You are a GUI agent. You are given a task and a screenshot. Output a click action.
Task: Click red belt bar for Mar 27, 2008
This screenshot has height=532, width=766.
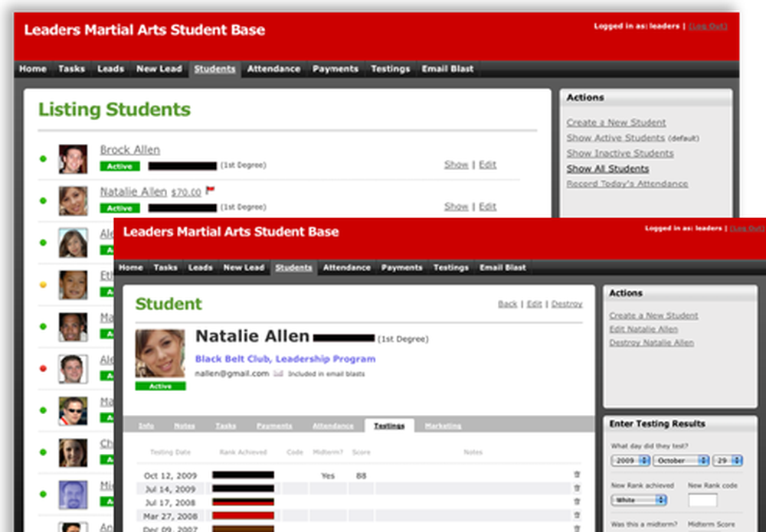pos(244,515)
